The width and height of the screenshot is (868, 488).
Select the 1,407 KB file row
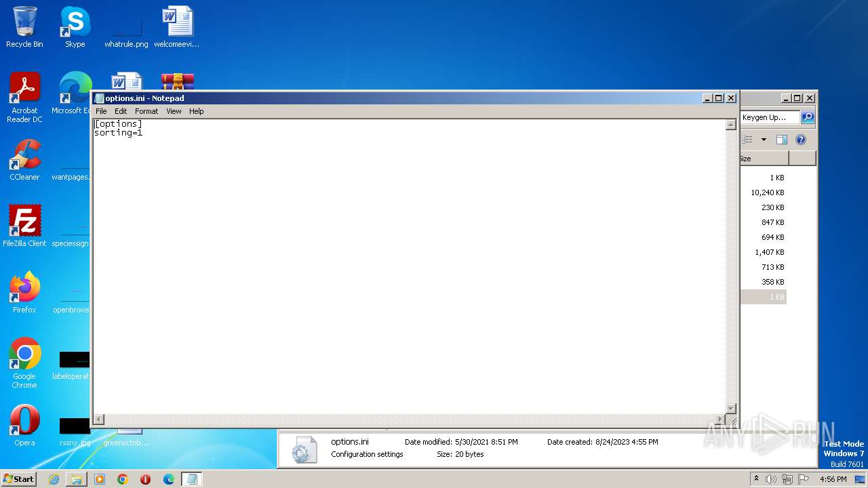click(x=764, y=252)
